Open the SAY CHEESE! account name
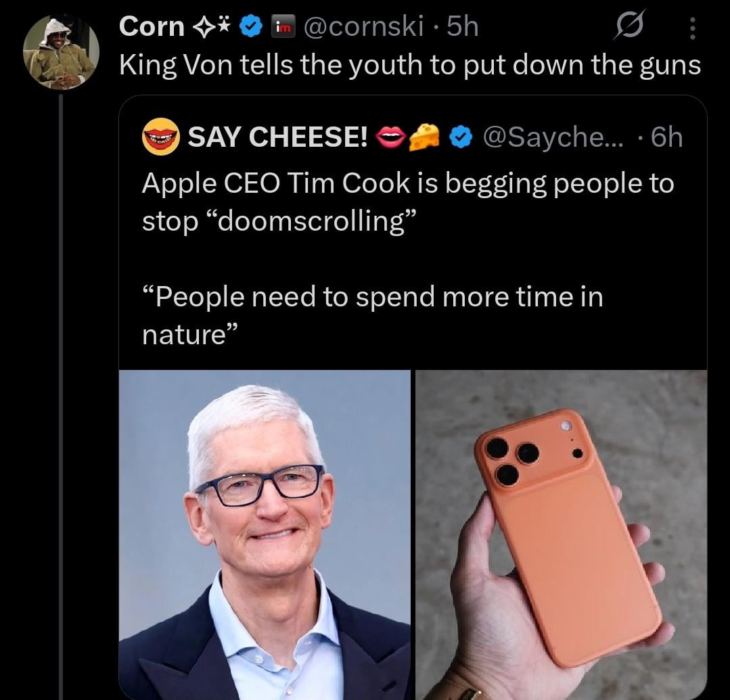730x700 pixels. click(x=277, y=137)
